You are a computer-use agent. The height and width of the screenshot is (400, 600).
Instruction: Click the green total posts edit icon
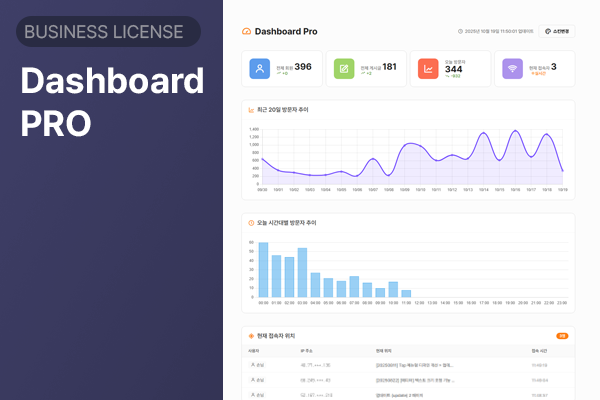(x=345, y=69)
